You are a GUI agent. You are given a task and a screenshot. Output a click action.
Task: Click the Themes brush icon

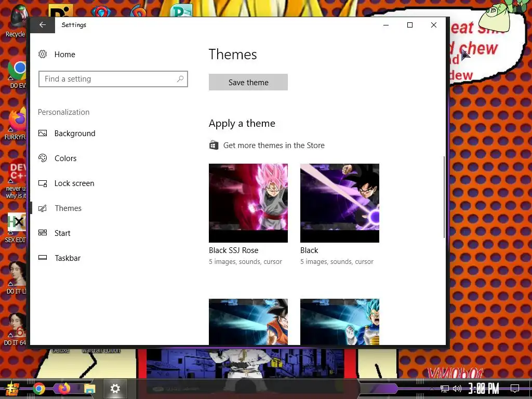(43, 208)
